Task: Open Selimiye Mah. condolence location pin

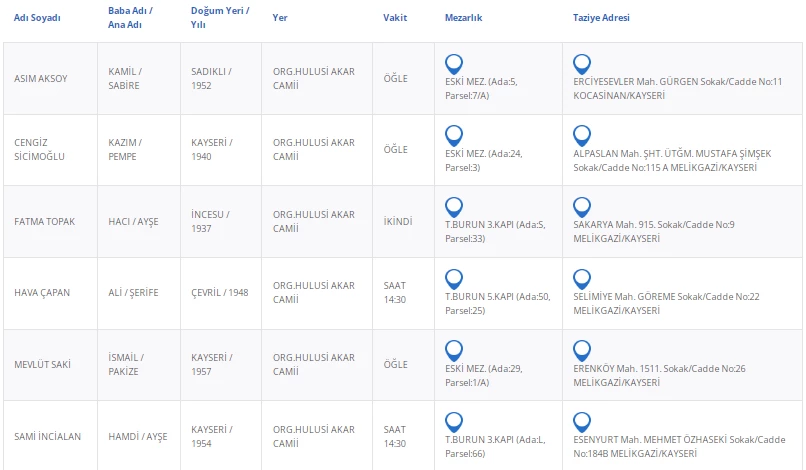Action: (582, 278)
